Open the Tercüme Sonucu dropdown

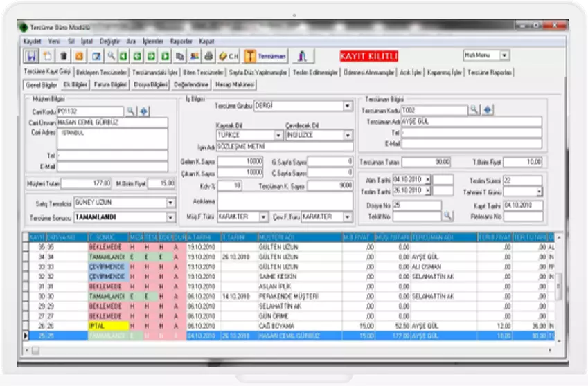pos(170,217)
